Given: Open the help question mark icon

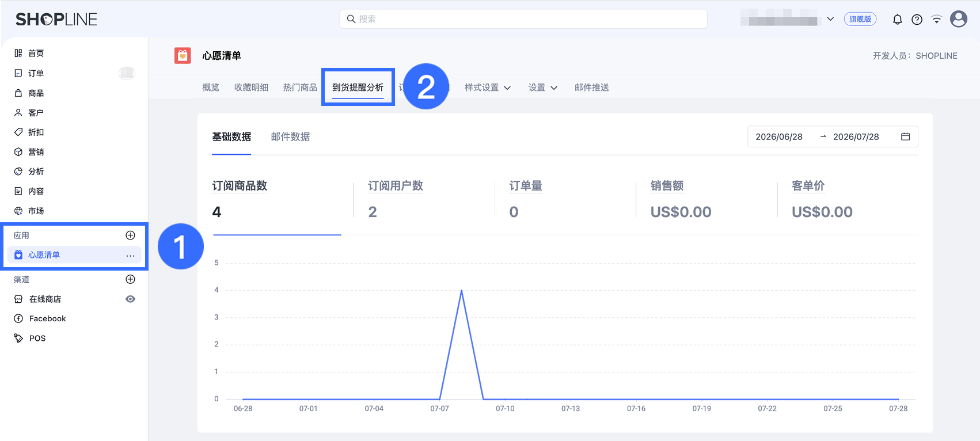Looking at the screenshot, I should coord(917,20).
